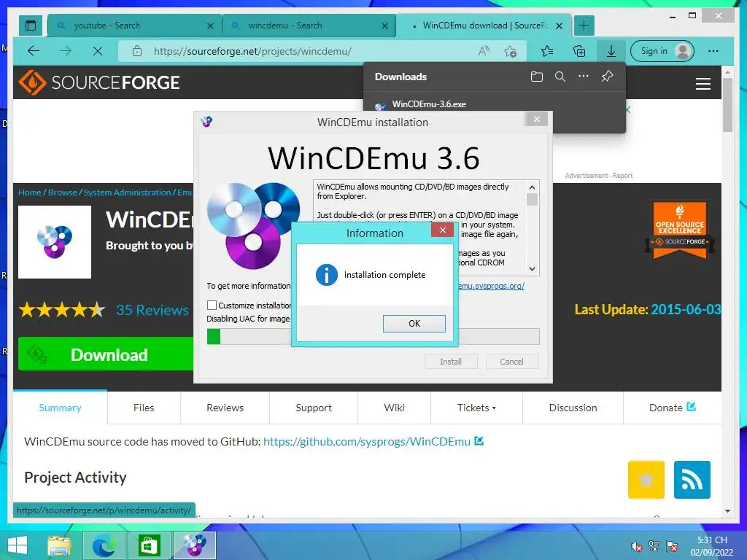Image resolution: width=747 pixels, height=560 pixels.
Task: Click Home in the breadcrumb
Action: click(x=29, y=192)
